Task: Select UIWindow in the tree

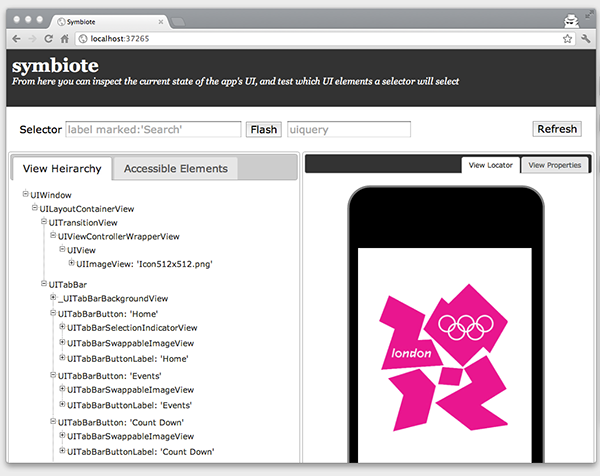Action: (x=51, y=195)
